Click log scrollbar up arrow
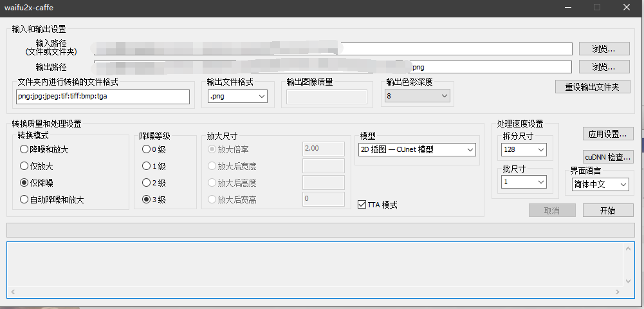The image size is (644, 309). click(x=629, y=248)
